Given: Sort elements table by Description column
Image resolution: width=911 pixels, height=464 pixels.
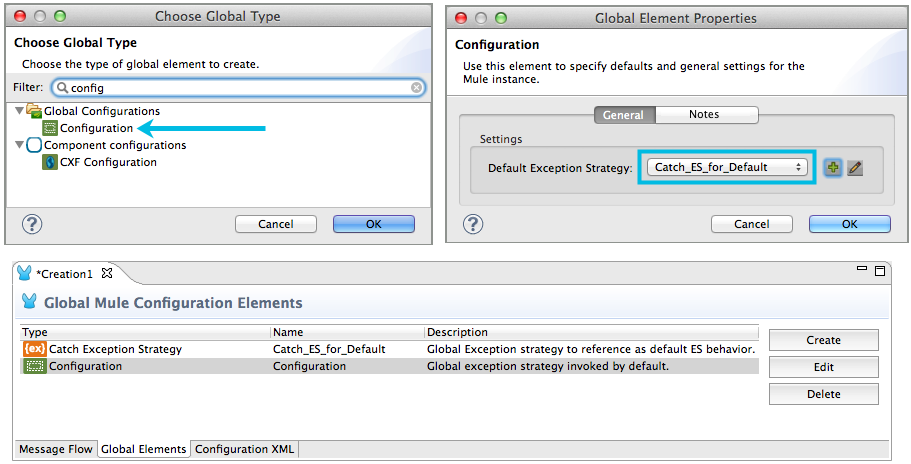Looking at the screenshot, I should click(x=591, y=332).
